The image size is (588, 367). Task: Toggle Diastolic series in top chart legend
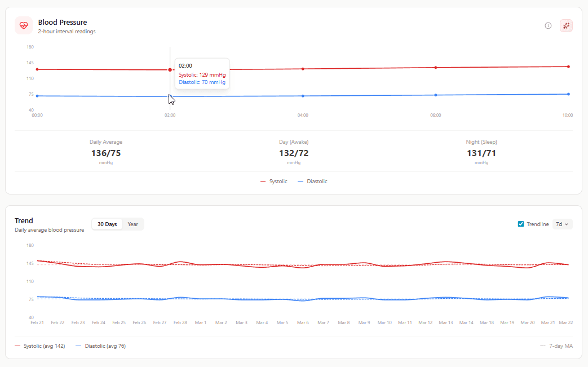(x=312, y=182)
